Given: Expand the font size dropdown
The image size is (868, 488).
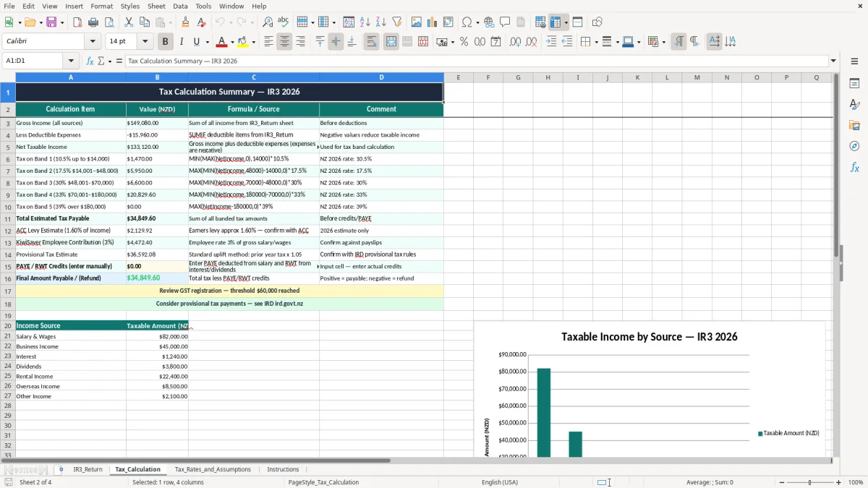Looking at the screenshot, I should 145,42.
